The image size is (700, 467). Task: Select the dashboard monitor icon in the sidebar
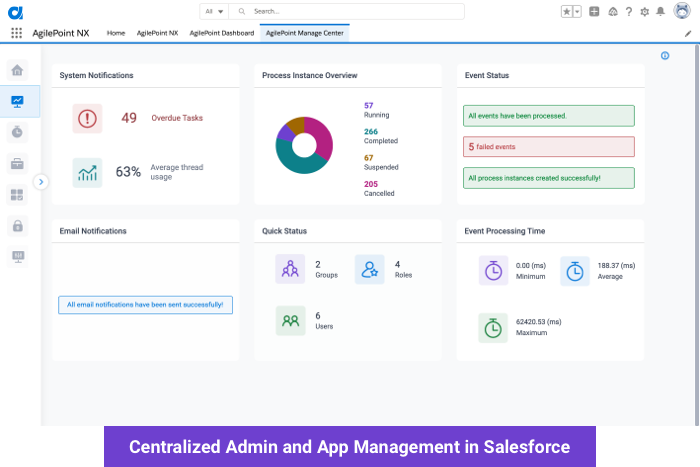tap(17, 101)
